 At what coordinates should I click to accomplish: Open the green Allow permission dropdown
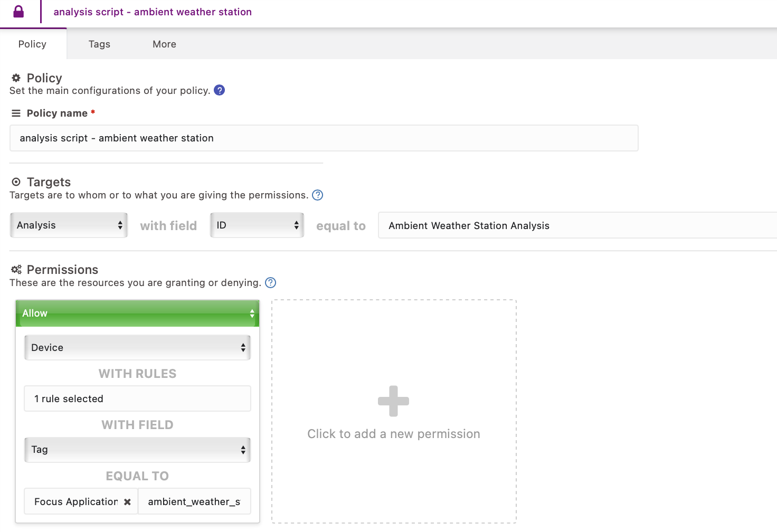pyautogui.click(x=137, y=313)
